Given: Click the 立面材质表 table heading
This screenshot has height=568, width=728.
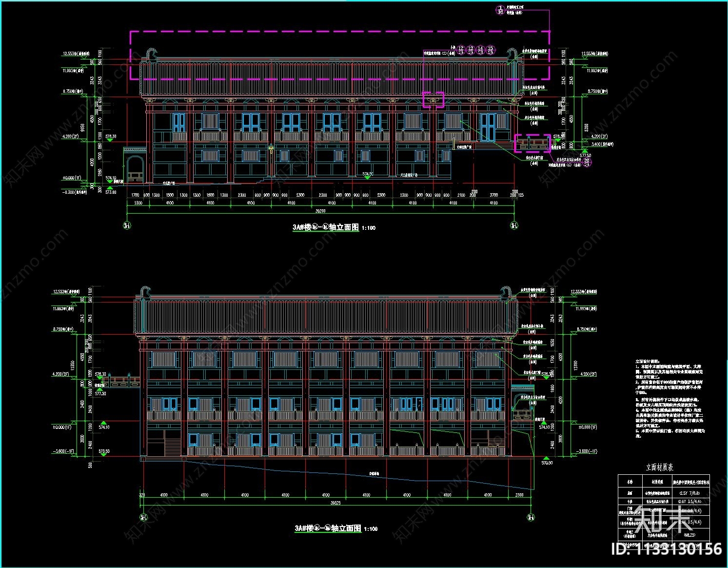Looking at the screenshot, I should click(660, 467).
